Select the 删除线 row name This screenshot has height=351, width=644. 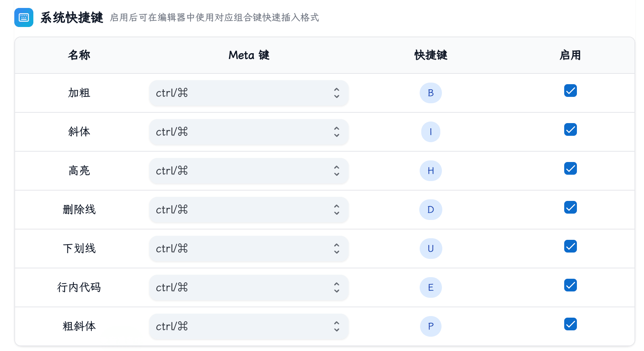(79, 210)
